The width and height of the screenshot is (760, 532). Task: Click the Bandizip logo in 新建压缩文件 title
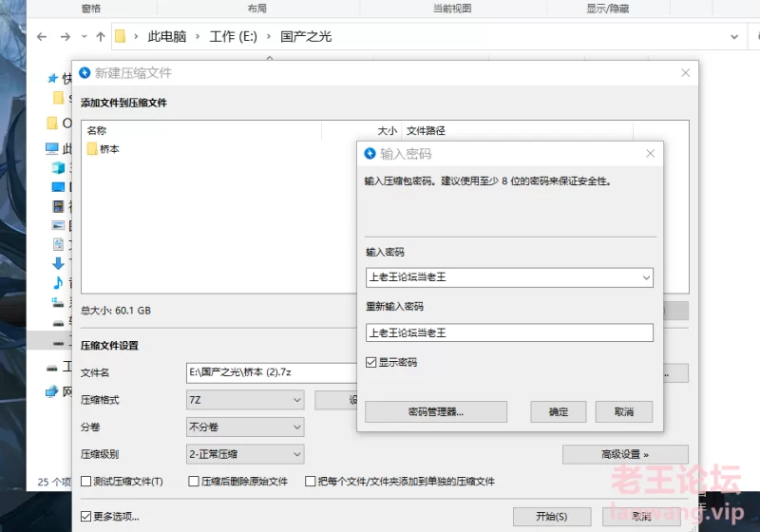pyautogui.click(x=85, y=73)
